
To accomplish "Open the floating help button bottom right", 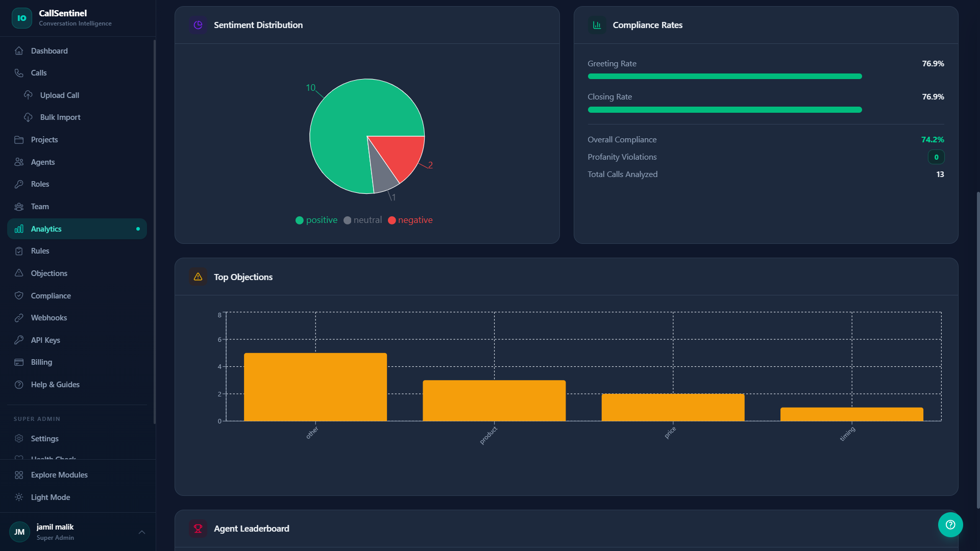I will pos(950,524).
